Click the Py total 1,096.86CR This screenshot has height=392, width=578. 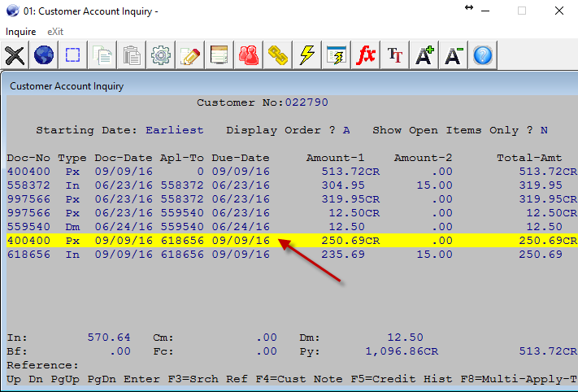[402, 351]
